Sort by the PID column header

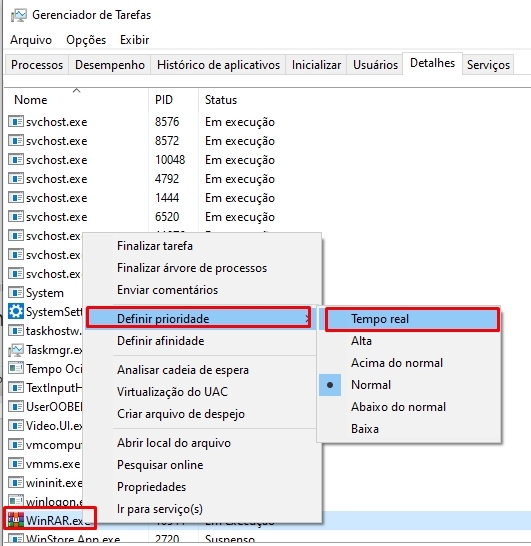173,100
